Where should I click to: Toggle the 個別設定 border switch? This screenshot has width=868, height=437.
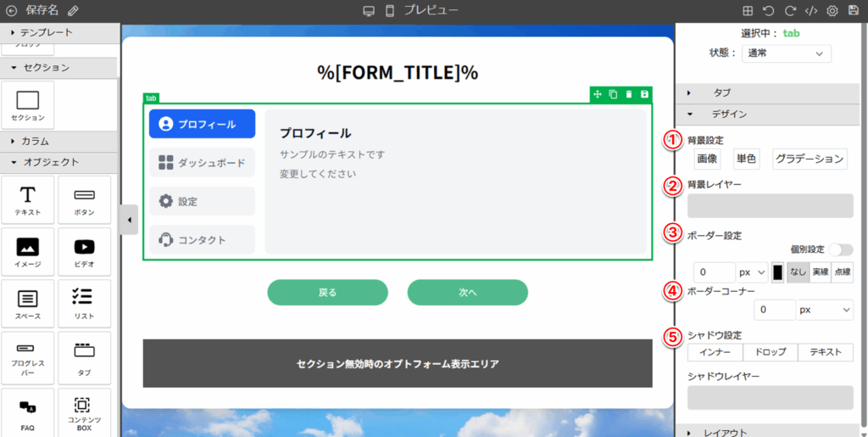point(841,249)
